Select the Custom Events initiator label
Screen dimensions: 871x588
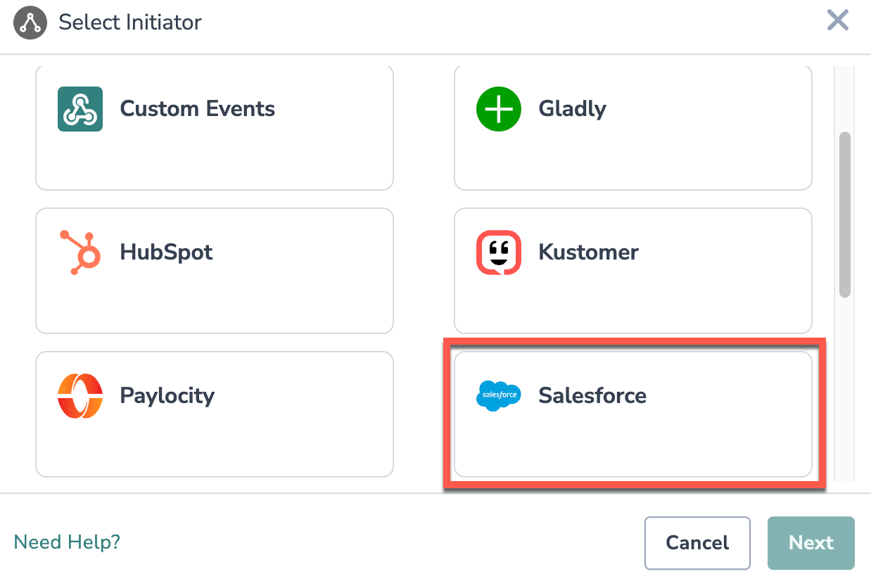coord(197,109)
